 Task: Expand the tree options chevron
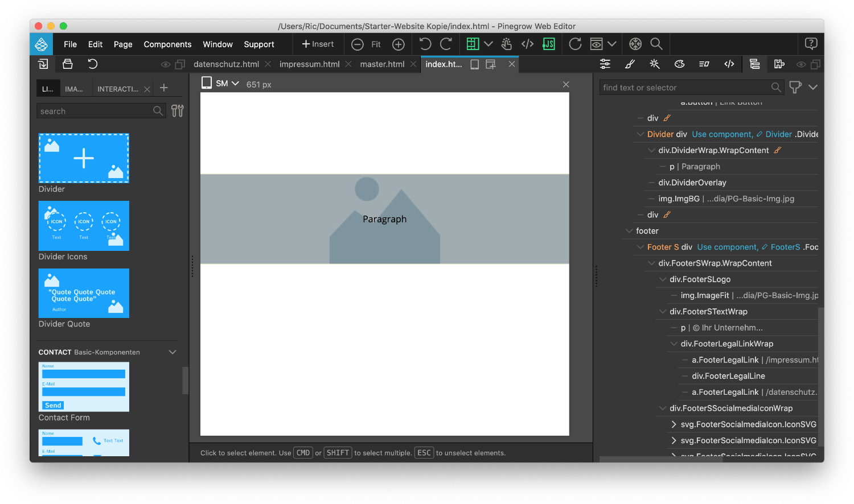coord(813,87)
